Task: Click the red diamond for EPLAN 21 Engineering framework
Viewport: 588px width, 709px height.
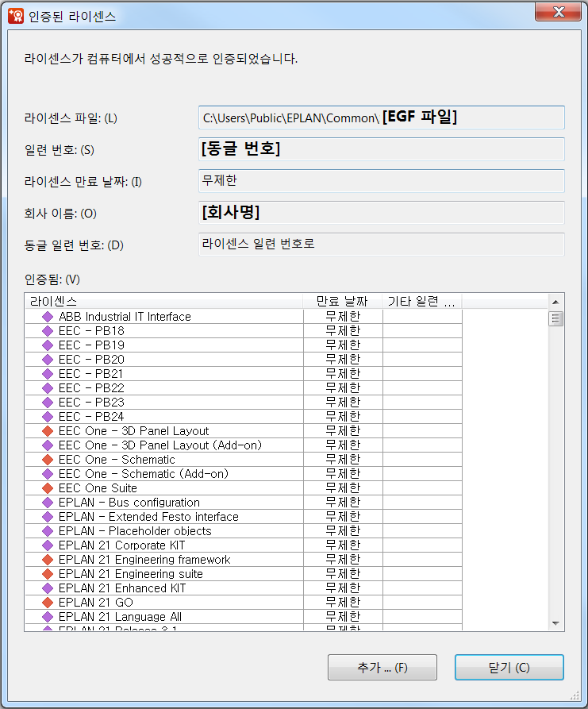Action: (x=48, y=560)
